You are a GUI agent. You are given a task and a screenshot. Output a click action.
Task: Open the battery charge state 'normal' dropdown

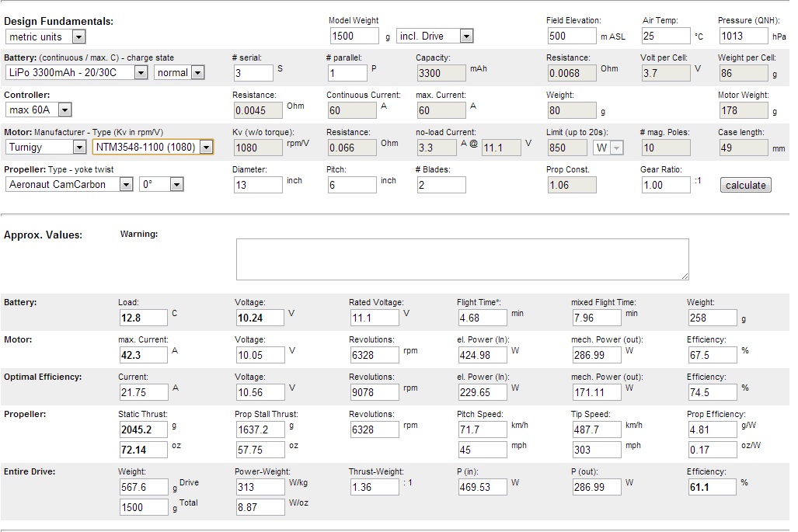coord(179,72)
